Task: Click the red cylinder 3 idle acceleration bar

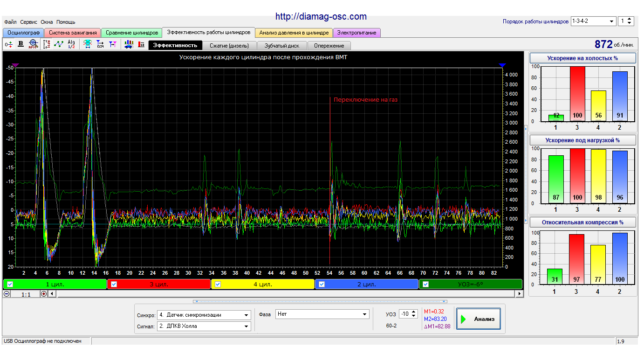Action: tap(577, 94)
